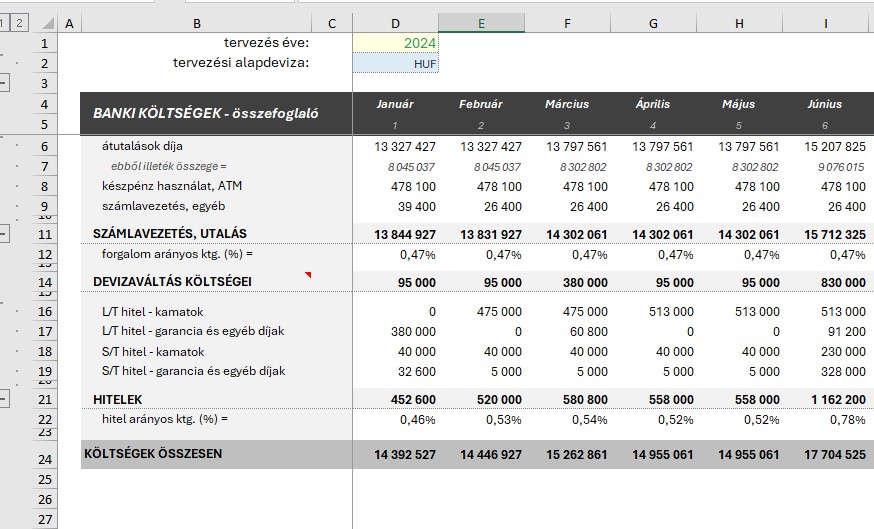Click March total value 15 262 861
This screenshot has height=529, width=874.
pos(576,455)
